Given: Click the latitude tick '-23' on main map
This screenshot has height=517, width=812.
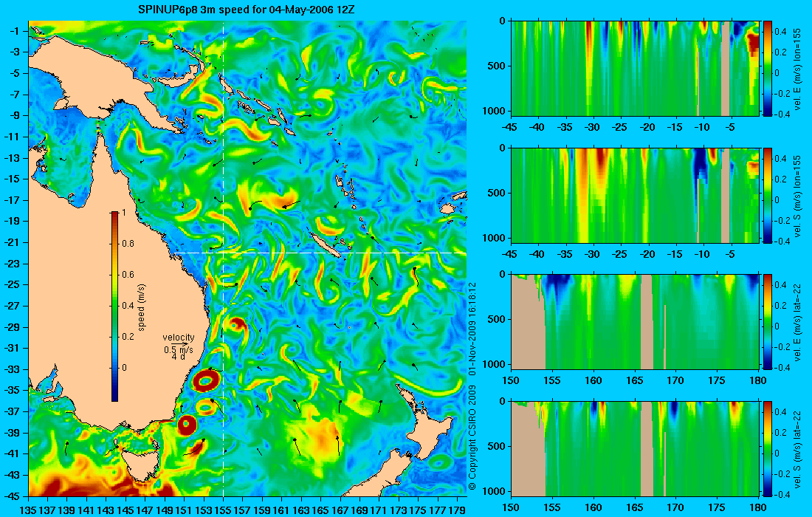Looking at the screenshot, I should click(x=12, y=264).
